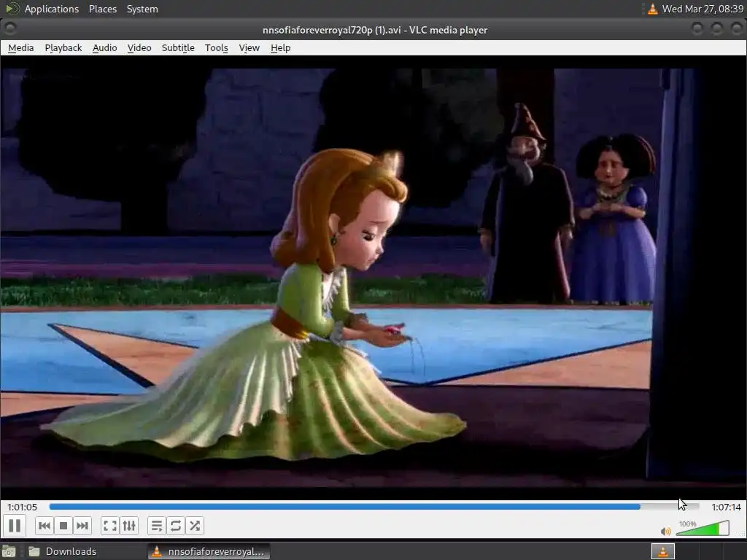Click elapsed time 1:01:05 label
The height and width of the screenshot is (560, 747).
[x=22, y=507]
